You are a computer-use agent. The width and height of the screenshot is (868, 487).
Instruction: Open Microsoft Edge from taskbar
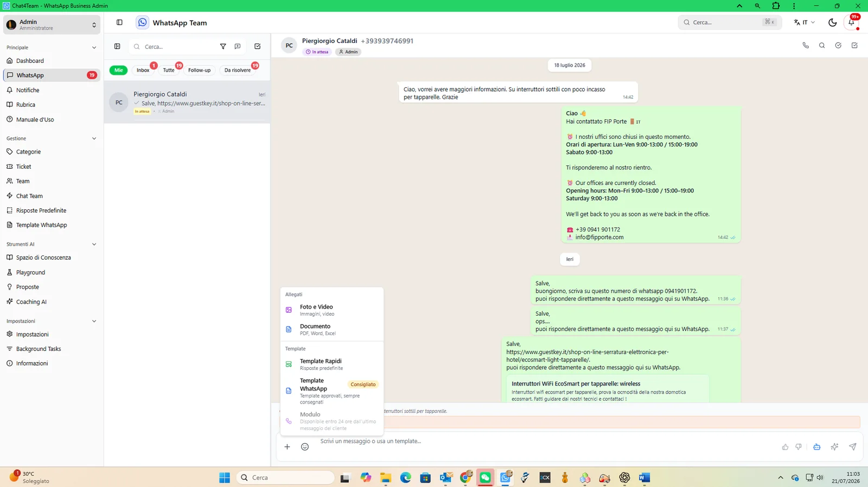pyautogui.click(x=405, y=477)
